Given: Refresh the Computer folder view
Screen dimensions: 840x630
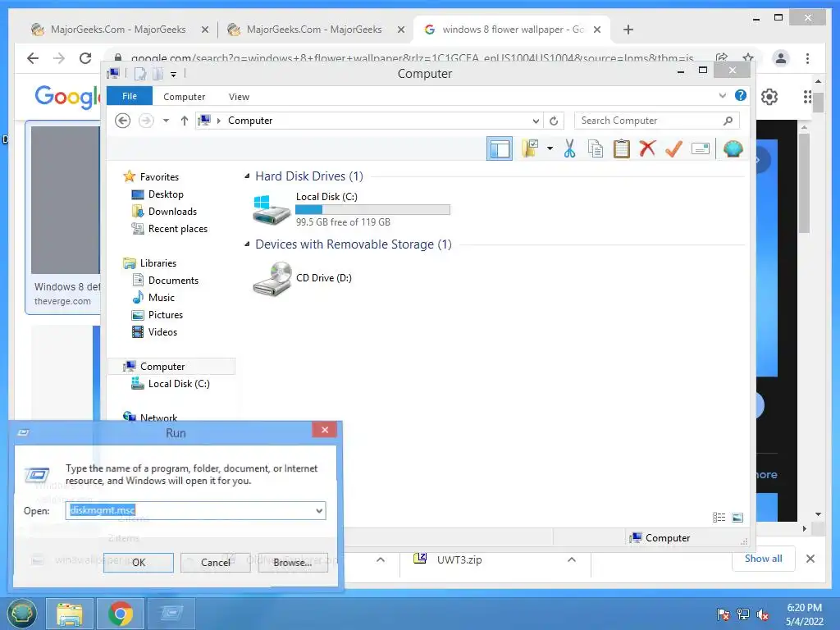Looking at the screenshot, I should [x=554, y=121].
